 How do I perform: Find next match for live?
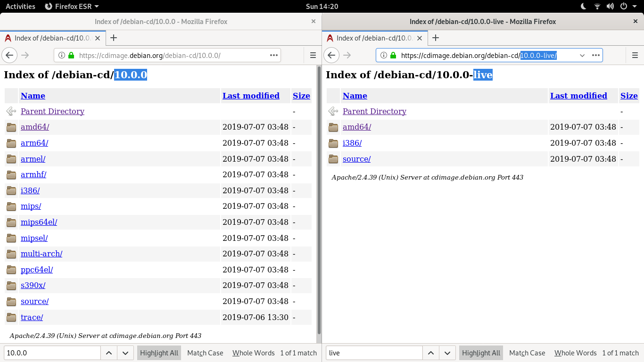(447, 353)
